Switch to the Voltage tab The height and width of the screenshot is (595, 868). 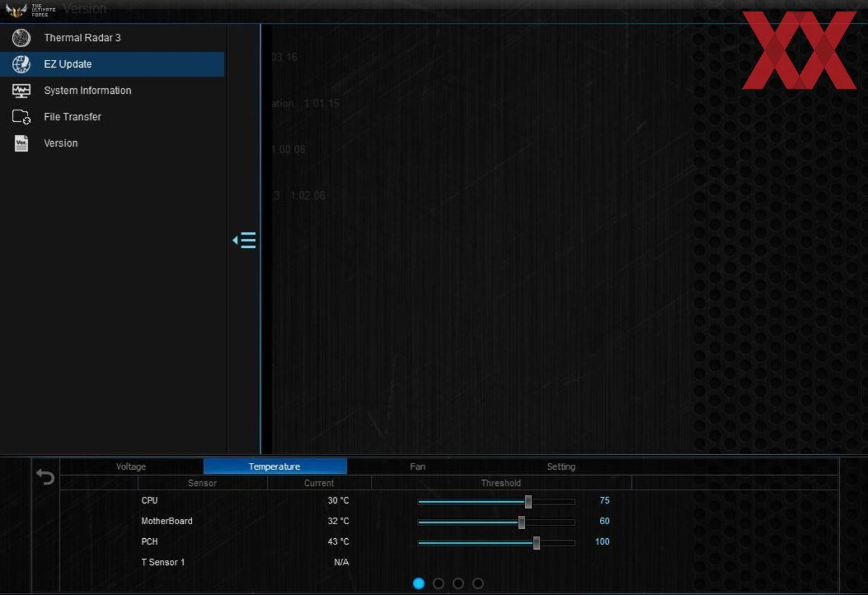[131, 467]
